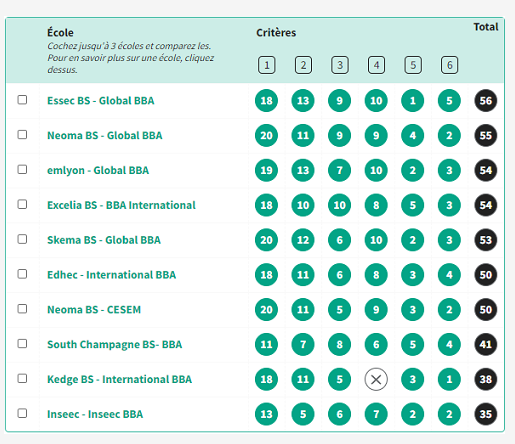The width and height of the screenshot is (515, 444).
Task: Open Kedge BS - International BBA link
Action: [x=120, y=379]
